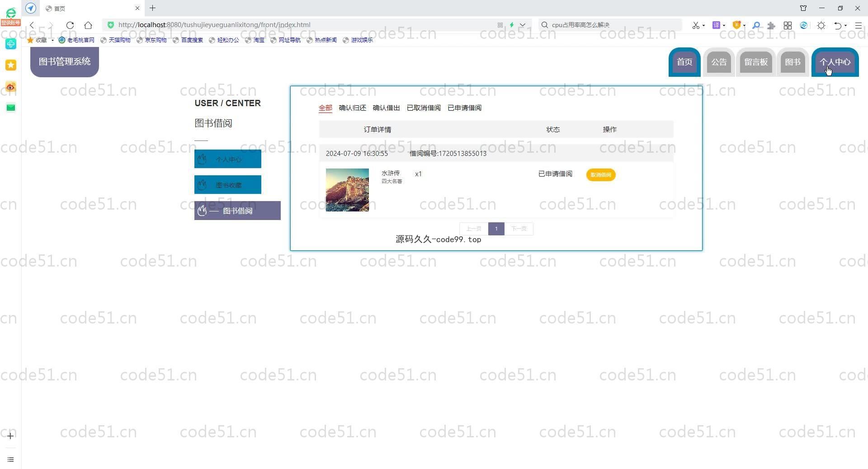This screenshot has width=868, height=469.
Task: Select page 1 in the pagination
Action: (496, 229)
